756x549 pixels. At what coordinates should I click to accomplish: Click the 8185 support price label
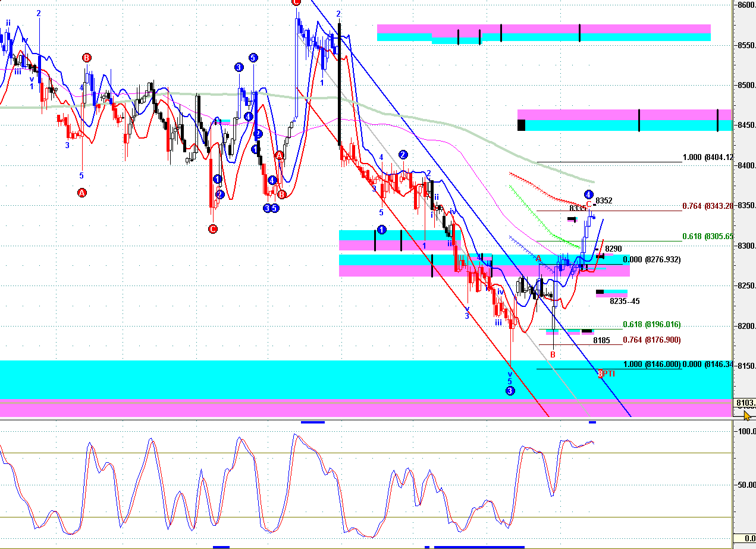pos(601,341)
